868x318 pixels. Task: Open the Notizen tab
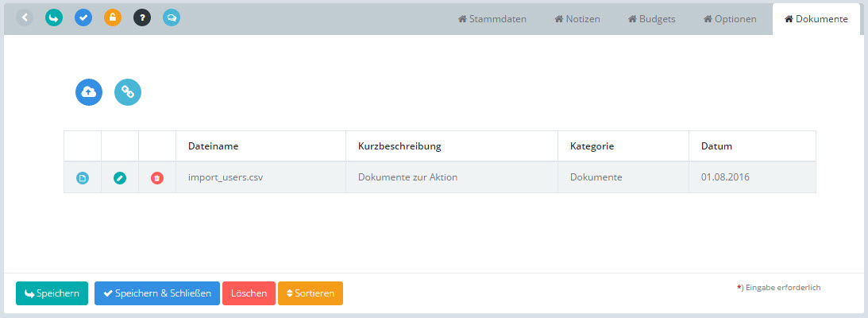[577, 19]
